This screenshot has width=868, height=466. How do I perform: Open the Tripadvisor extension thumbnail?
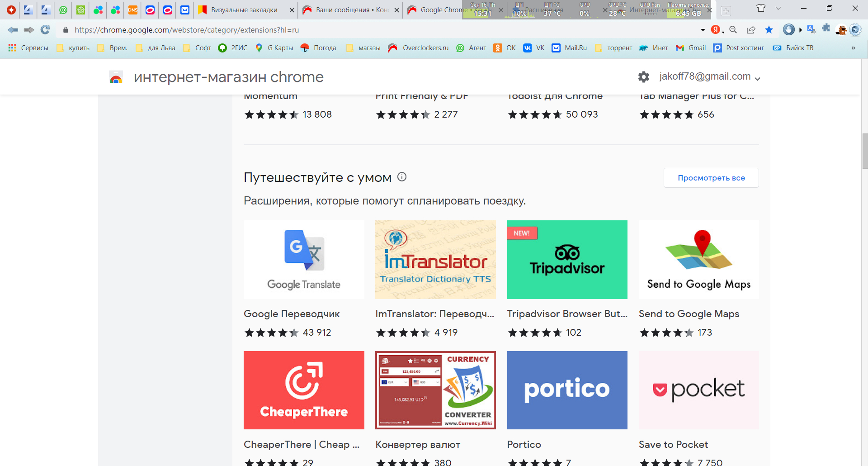pyautogui.click(x=567, y=260)
